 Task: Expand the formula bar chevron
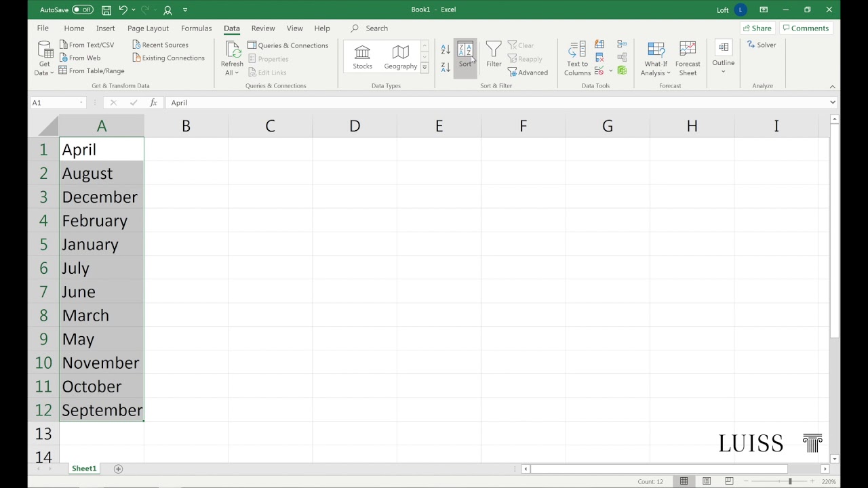[833, 103]
